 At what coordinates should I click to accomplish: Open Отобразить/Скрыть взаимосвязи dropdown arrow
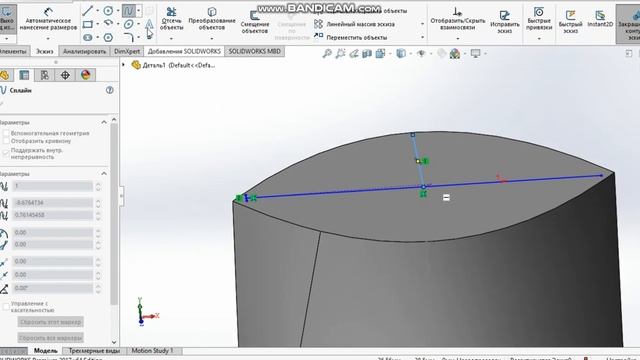coord(458,38)
